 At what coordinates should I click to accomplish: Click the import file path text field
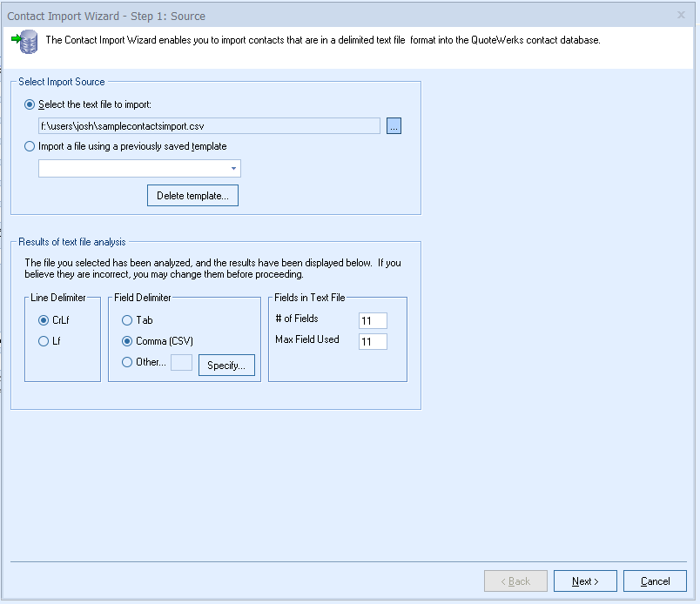[209, 126]
